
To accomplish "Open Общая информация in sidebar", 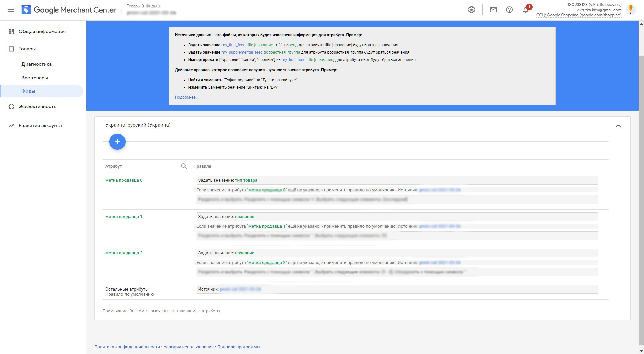I will 42,32.
